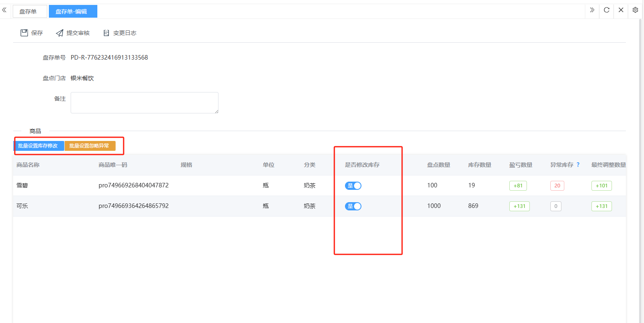This screenshot has width=644, height=323.
Task: Open the change log (变更日志) document icon
Action: pyautogui.click(x=106, y=33)
